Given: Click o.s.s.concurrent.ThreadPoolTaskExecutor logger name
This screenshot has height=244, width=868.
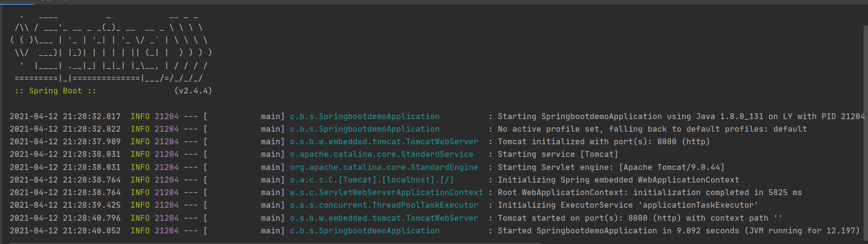Looking at the screenshot, I should (384, 205).
